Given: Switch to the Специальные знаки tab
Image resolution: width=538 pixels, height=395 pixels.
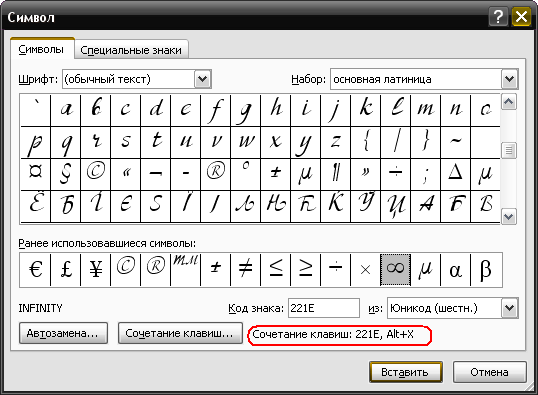Looking at the screenshot, I should point(131,50).
